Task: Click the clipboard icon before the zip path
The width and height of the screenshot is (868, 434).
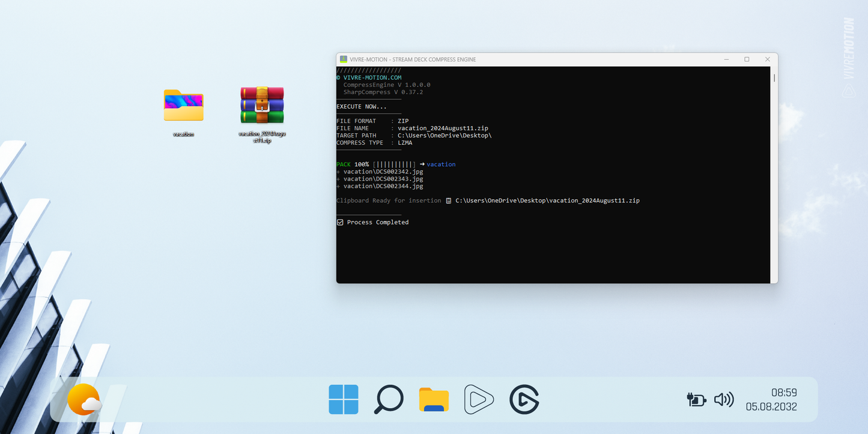Action: coord(448,200)
